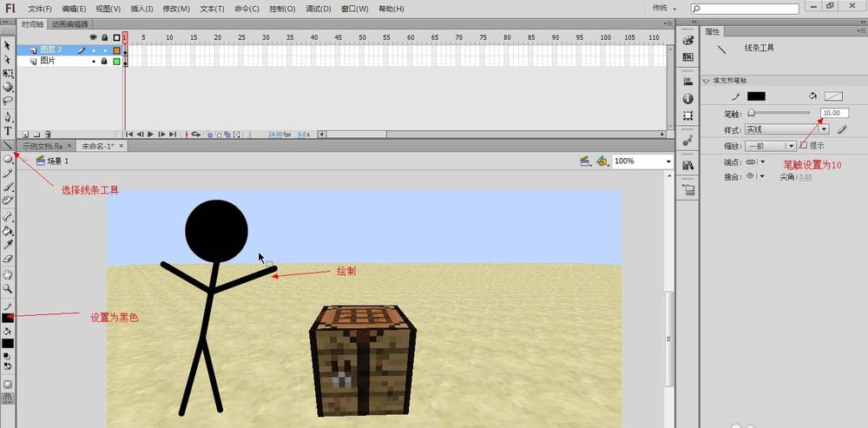Open the edit stroke style pencil icon
The width and height of the screenshot is (868, 428).
[841, 129]
